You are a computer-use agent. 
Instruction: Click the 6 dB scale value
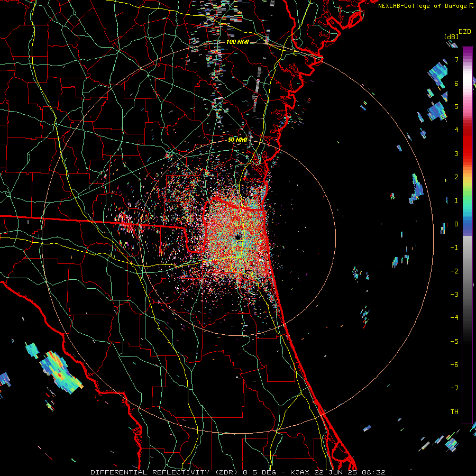(456, 83)
